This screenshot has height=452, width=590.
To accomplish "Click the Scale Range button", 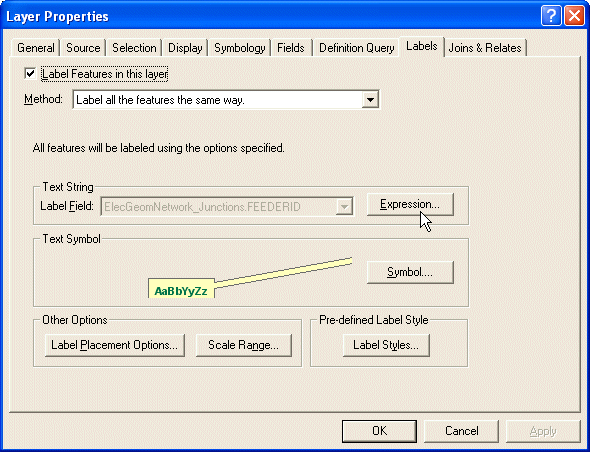I will click(x=243, y=345).
